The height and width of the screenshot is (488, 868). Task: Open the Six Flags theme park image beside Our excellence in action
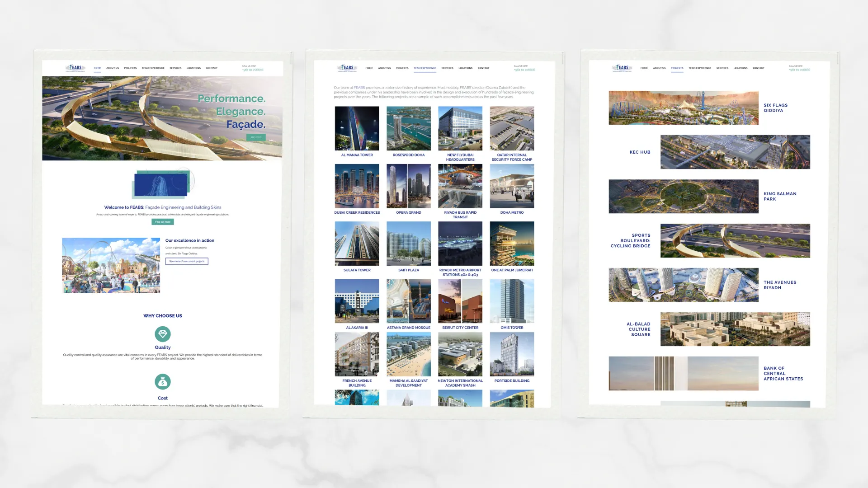[x=111, y=266]
